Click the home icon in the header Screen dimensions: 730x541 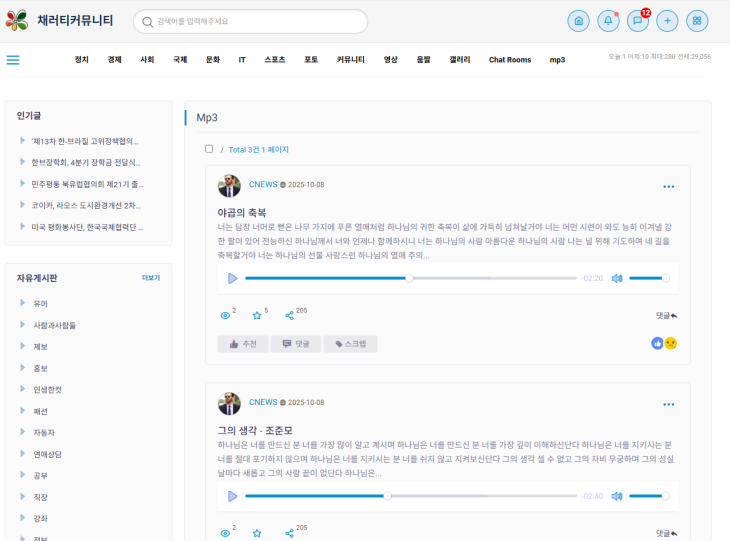coord(578,21)
